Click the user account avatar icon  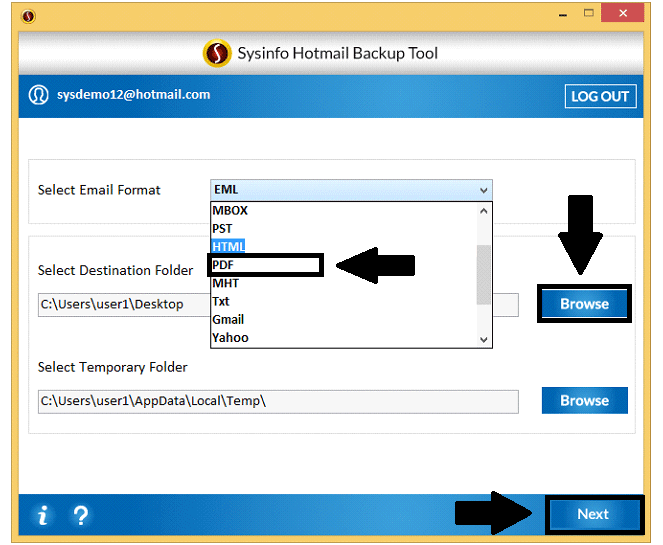(38, 95)
